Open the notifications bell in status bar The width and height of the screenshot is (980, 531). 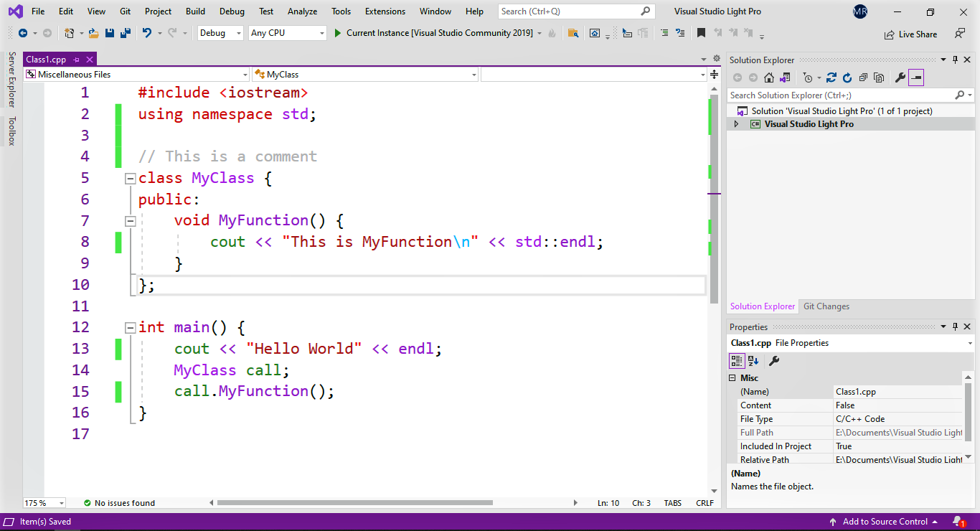[x=958, y=522]
